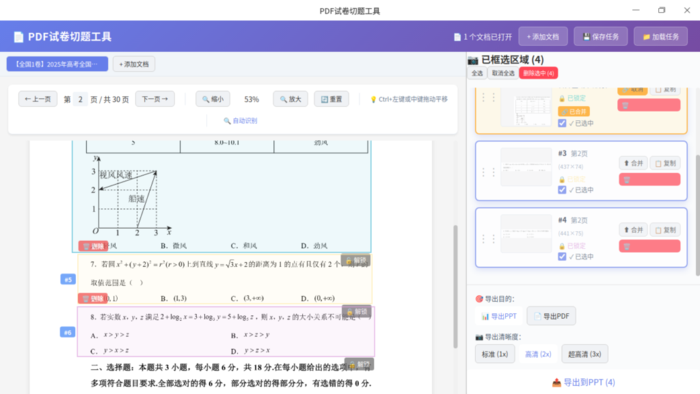Viewport: 700px width, 394px height.
Task: Set export clarity to 超高清 (3x)
Action: click(x=584, y=354)
